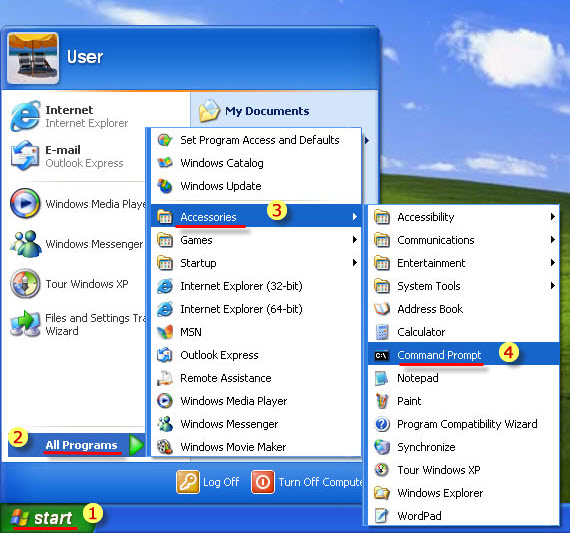This screenshot has width=570, height=533.
Task: Click the Windows Update icon
Action: click(165, 186)
